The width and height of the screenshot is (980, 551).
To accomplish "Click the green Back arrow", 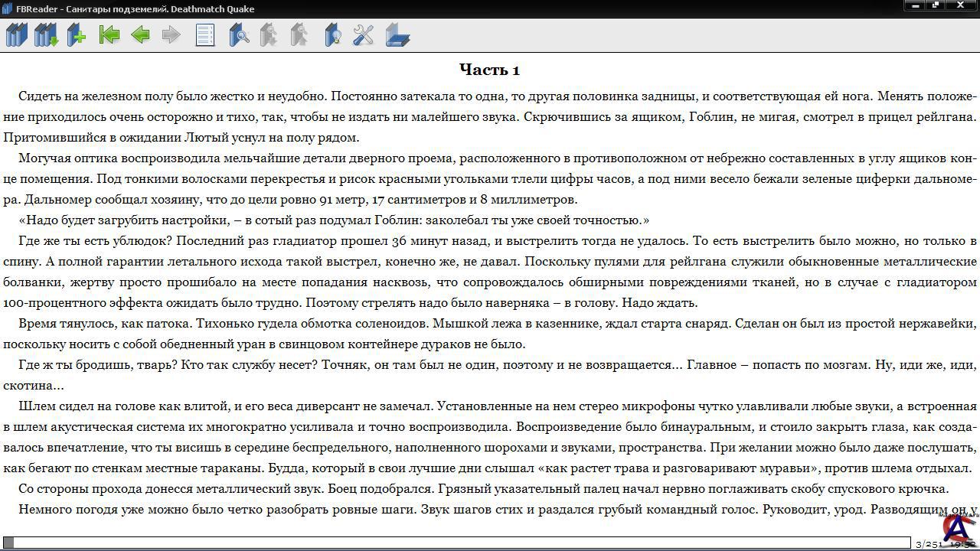I will click(140, 35).
